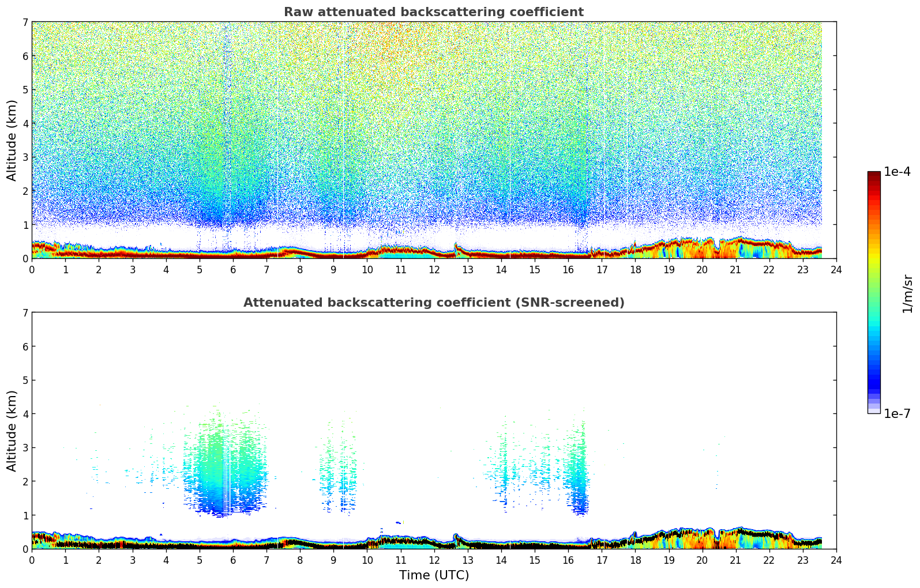Click the 'Time (UTC)' axis label
920x588 pixels.
coord(434,575)
